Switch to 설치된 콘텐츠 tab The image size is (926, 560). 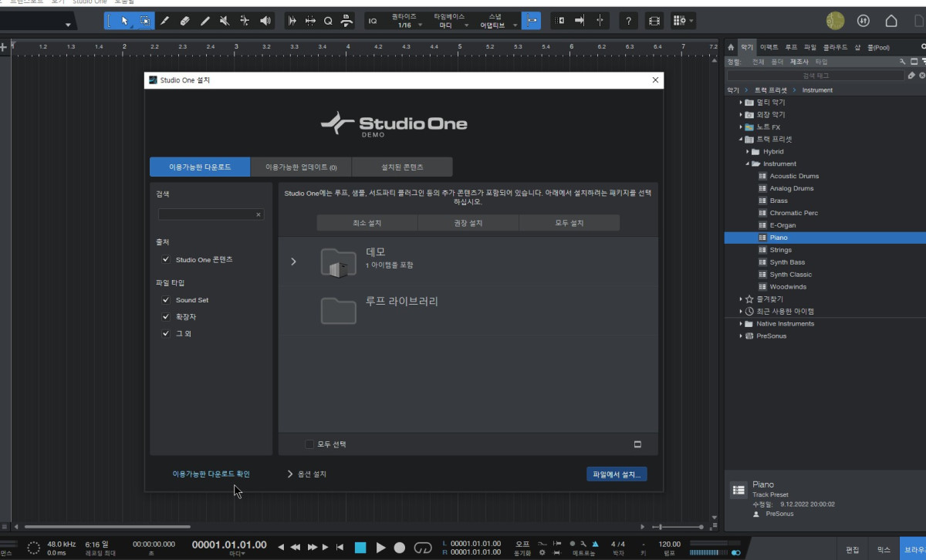[402, 167]
